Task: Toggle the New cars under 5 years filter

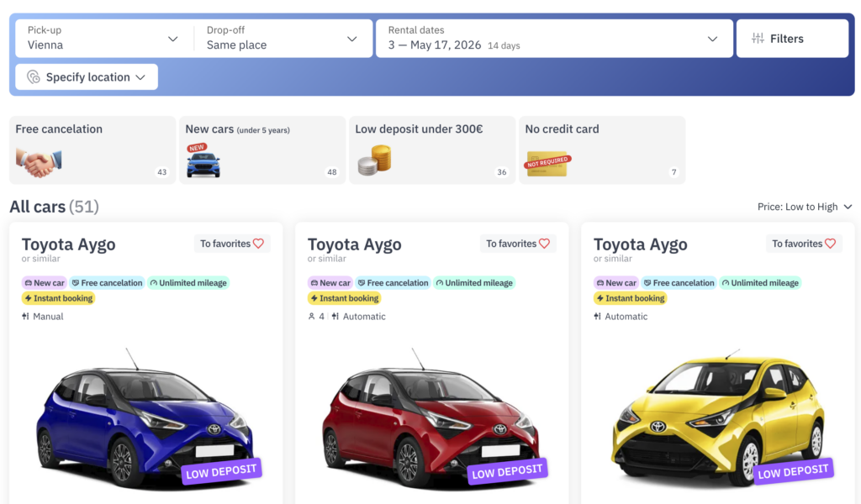Action: (x=262, y=150)
